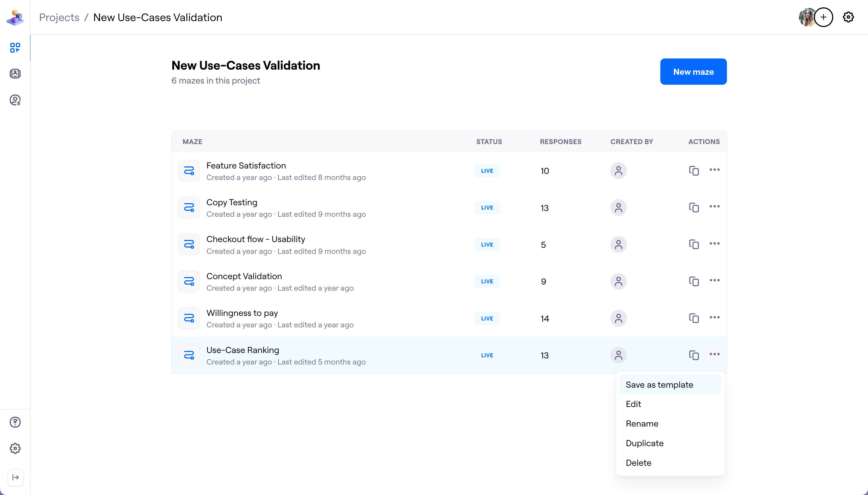Image resolution: width=868 pixels, height=495 pixels.
Task: Open more actions for Copy Testing
Action: 714,207
